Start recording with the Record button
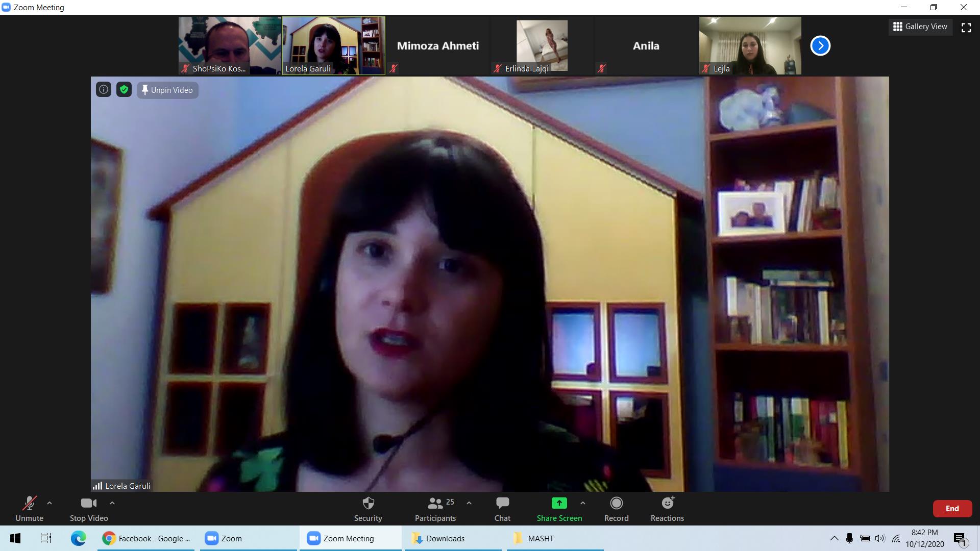Viewport: 980px width, 551px height. click(x=616, y=509)
